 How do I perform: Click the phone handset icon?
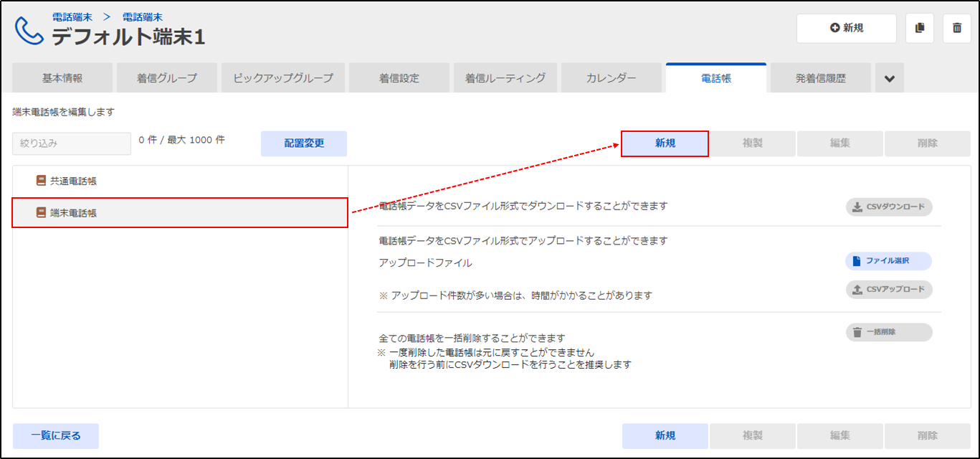29,30
